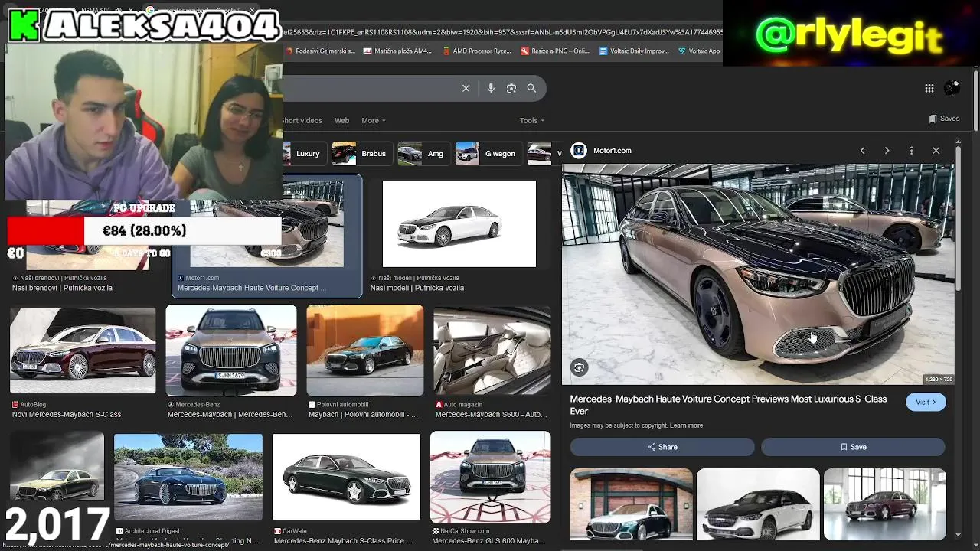The width and height of the screenshot is (980, 551).
Task: Open NetCarShow GLS 600 Maybach thumbnail
Action: [490, 478]
